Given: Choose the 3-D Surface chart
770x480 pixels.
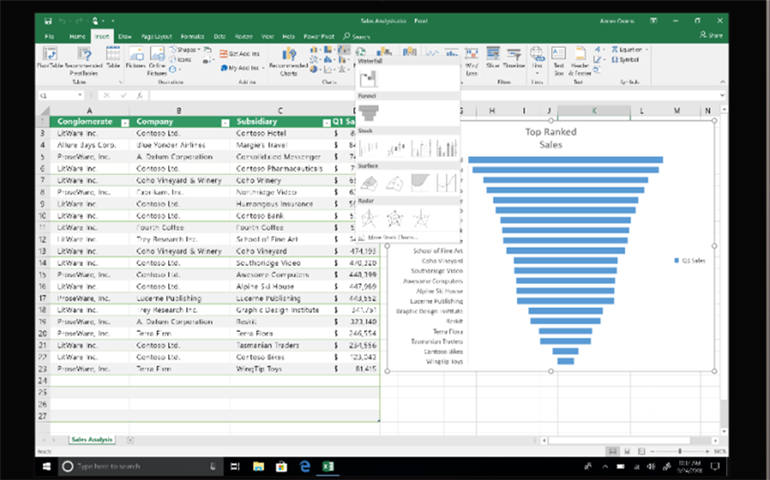Looking at the screenshot, I should [x=369, y=183].
